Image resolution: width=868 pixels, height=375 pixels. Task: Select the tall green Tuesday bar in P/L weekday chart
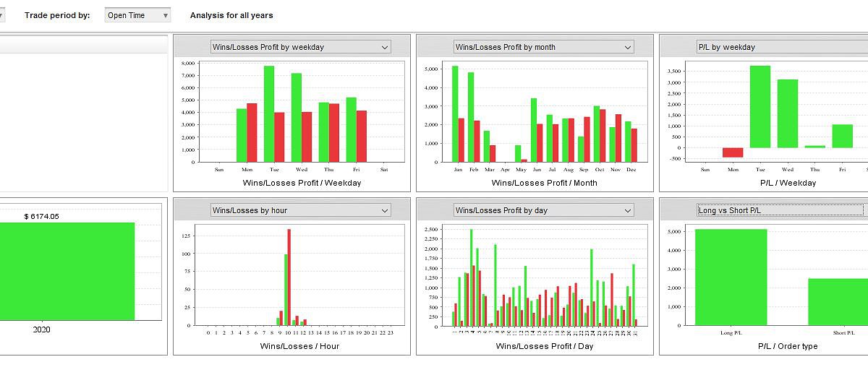[760, 107]
